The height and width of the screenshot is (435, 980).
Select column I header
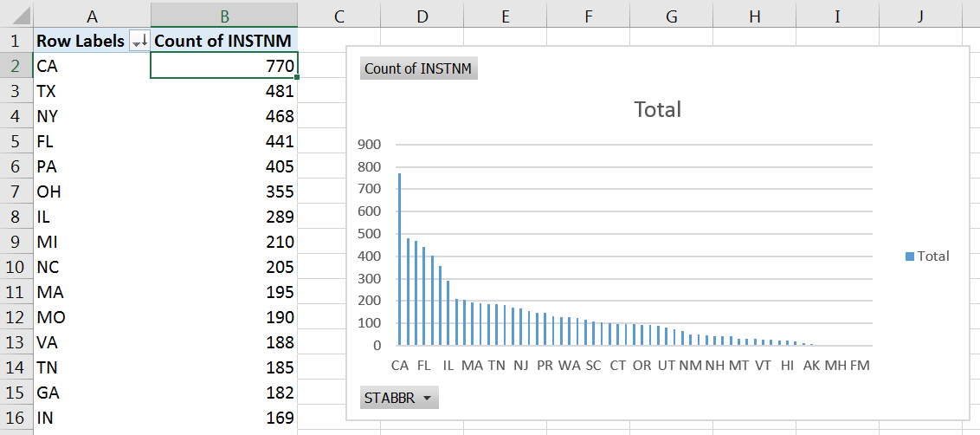tap(837, 16)
